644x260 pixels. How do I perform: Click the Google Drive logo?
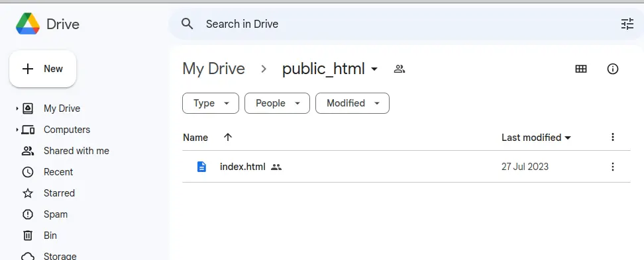coord(28,24)
